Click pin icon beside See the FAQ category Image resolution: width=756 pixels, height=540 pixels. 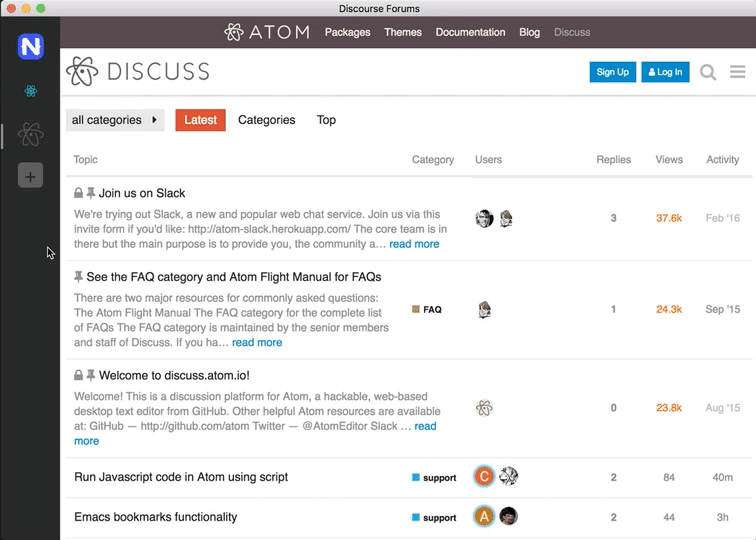tap(78, 277)
